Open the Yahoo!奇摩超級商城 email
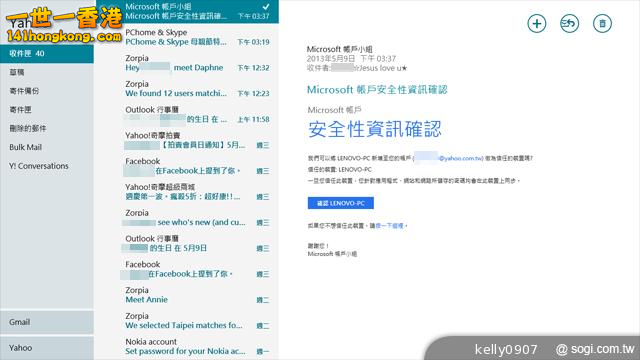 187,192
